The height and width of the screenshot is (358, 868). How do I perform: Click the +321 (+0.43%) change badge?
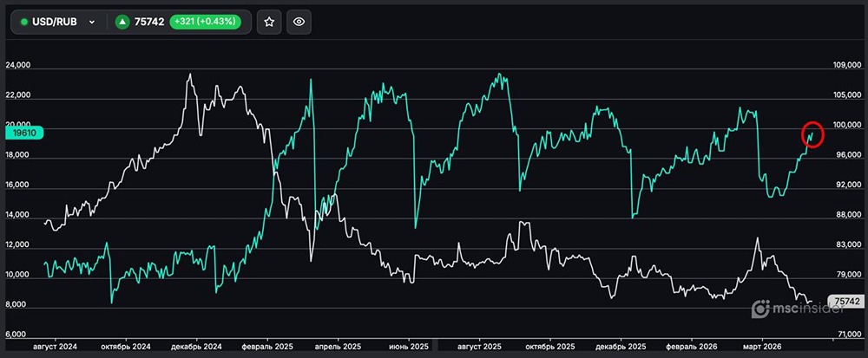coord(206,22)
